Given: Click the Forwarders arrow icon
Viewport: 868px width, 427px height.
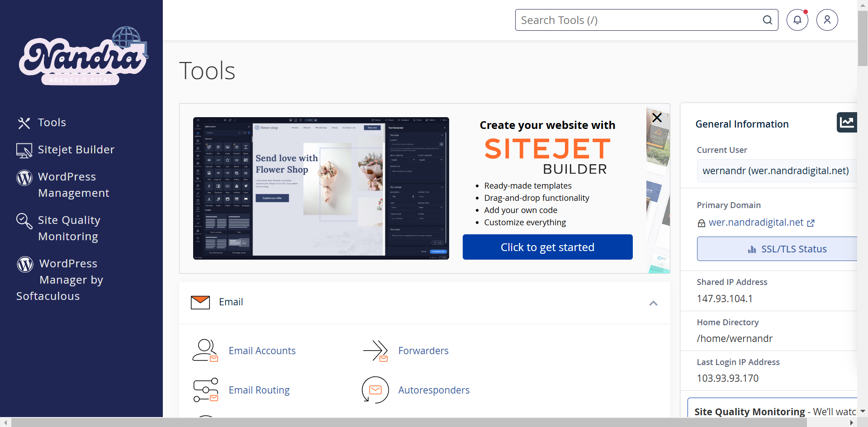Looking at the screenshot, I should tap(375, 351).
